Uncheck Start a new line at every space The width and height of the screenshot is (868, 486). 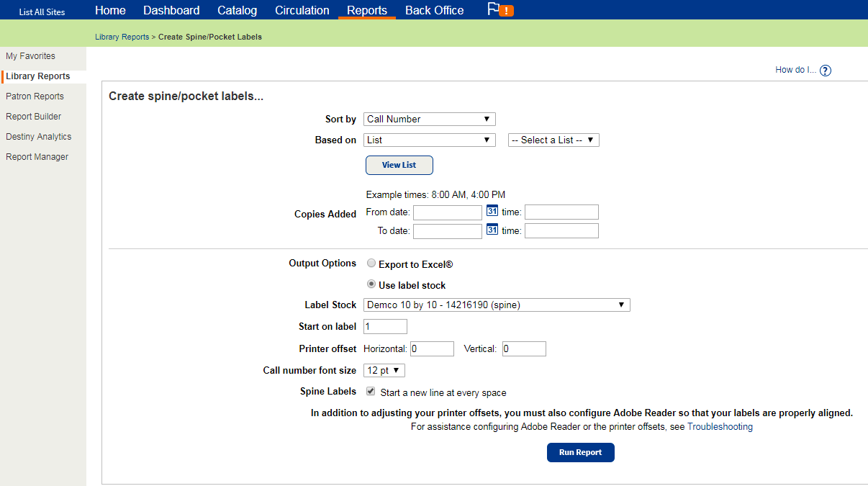coord(370,391)
